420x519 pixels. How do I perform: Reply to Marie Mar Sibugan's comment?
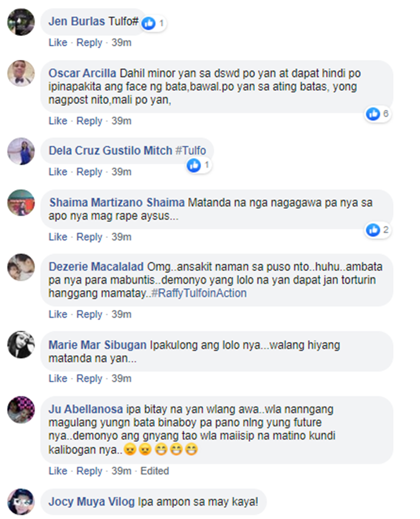pos(89,378)
